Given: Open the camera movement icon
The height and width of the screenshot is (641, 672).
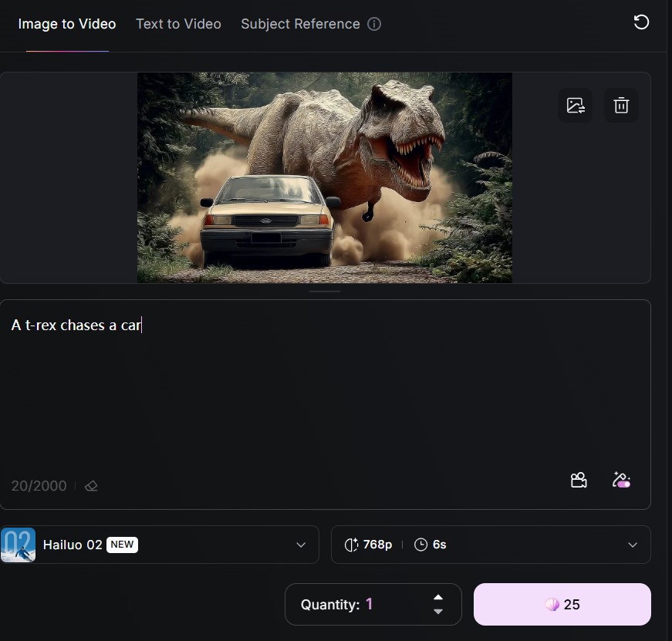Looking at the screenshot, I should coord(579,480).
